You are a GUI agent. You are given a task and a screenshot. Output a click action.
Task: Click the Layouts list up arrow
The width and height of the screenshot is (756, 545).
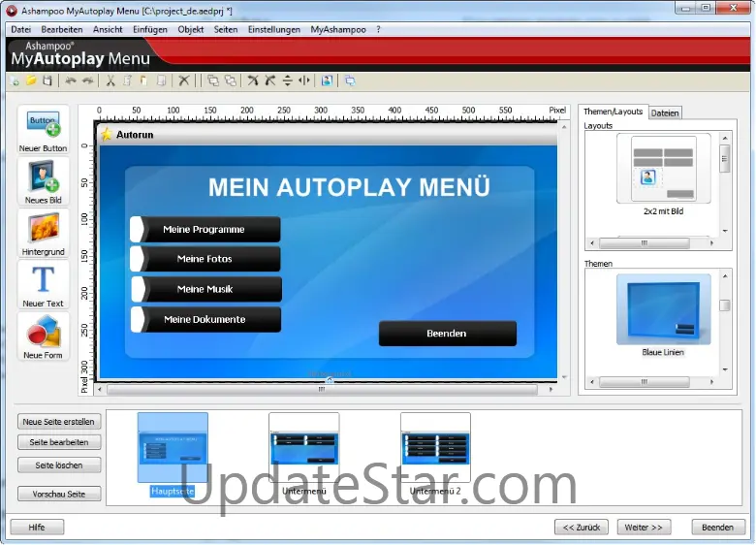tap(725, 139)
